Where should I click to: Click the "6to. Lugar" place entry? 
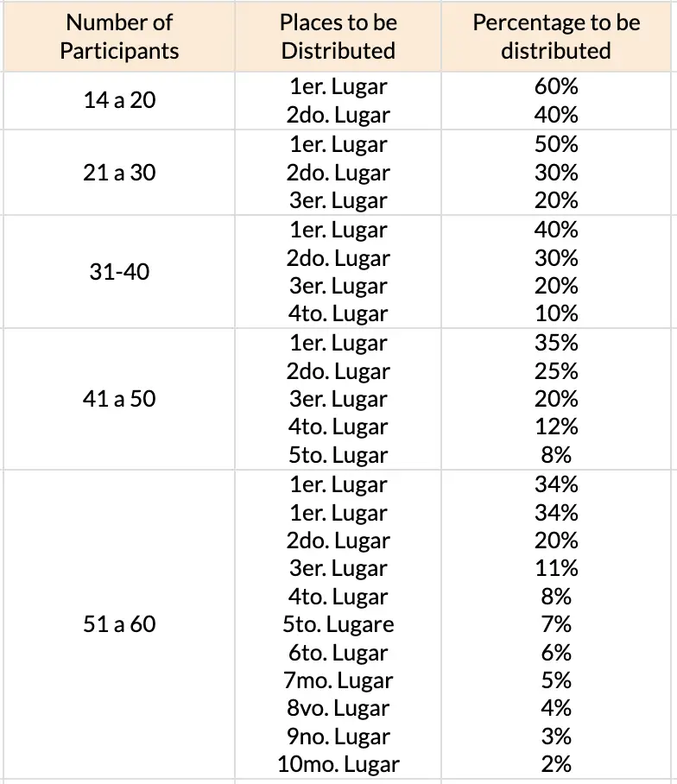338,653
